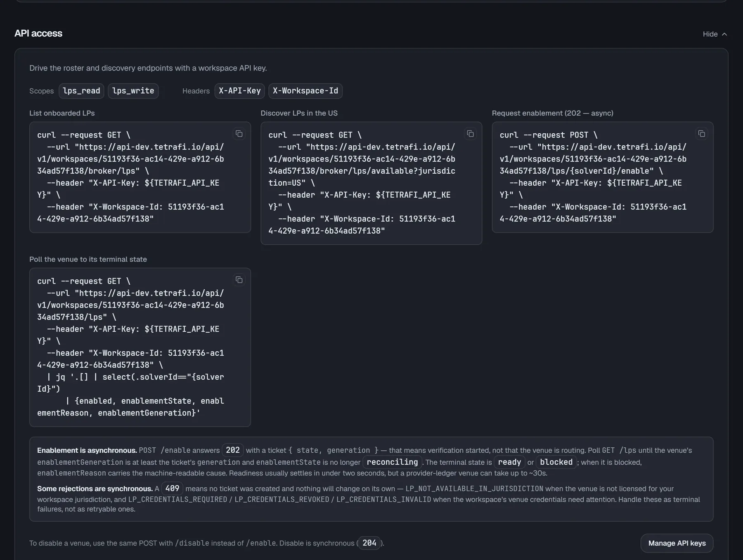Screen dimensions: 743x560
Task: Click the Scopes label
Action: [x=41, y=91]
